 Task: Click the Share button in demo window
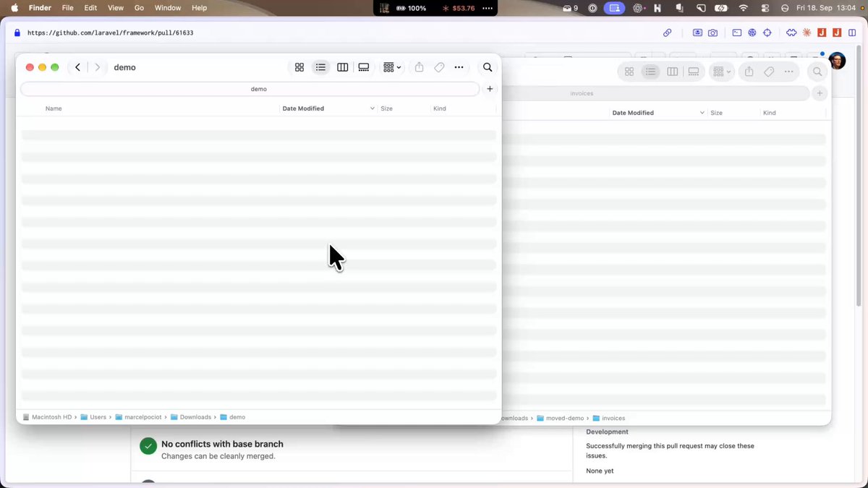pos(420,67)
